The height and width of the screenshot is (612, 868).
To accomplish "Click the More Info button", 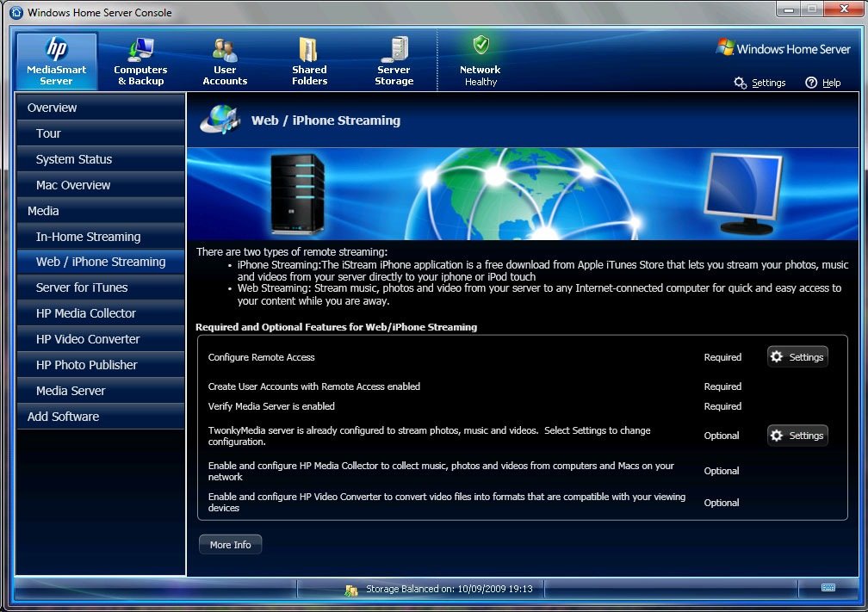I will tap(230, 545).
